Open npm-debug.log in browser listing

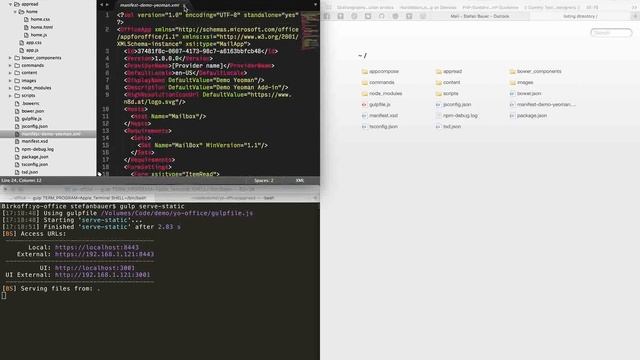tap(456, 116)
